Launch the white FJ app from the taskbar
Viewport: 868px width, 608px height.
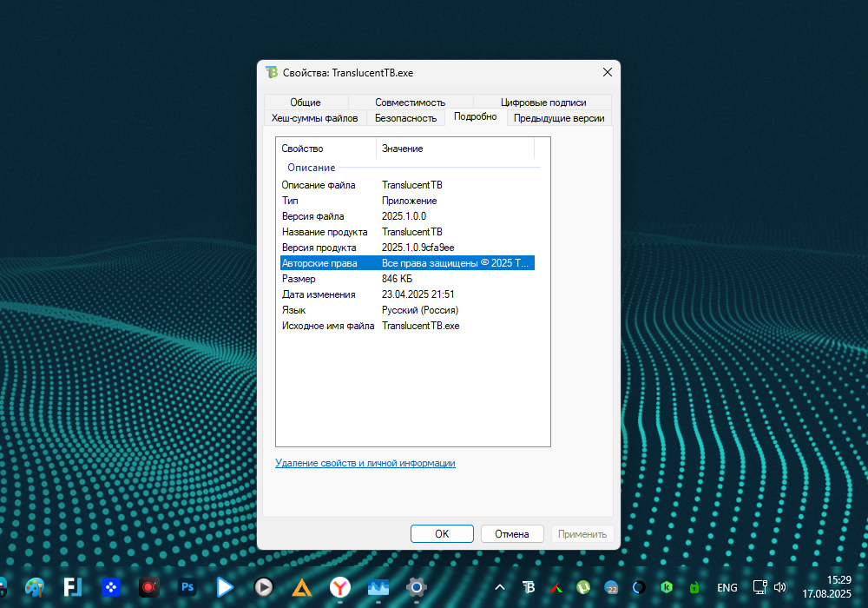[x=73, y=587]
